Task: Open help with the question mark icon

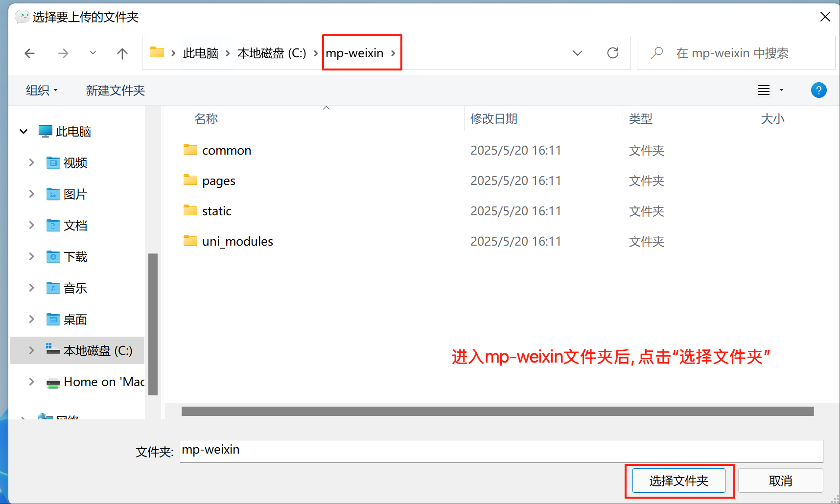Action: click(x=819, y=90)
